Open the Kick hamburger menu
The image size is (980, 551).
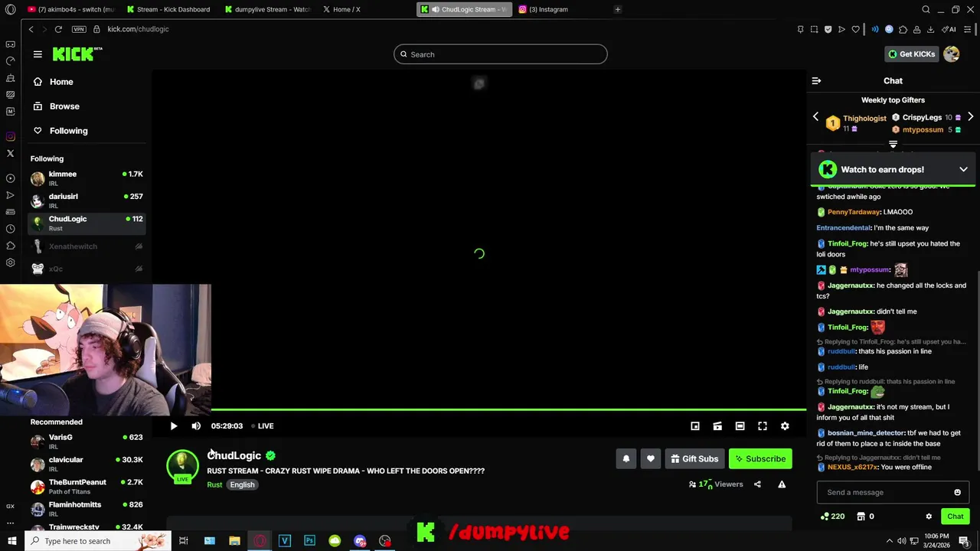click(38, 54)
